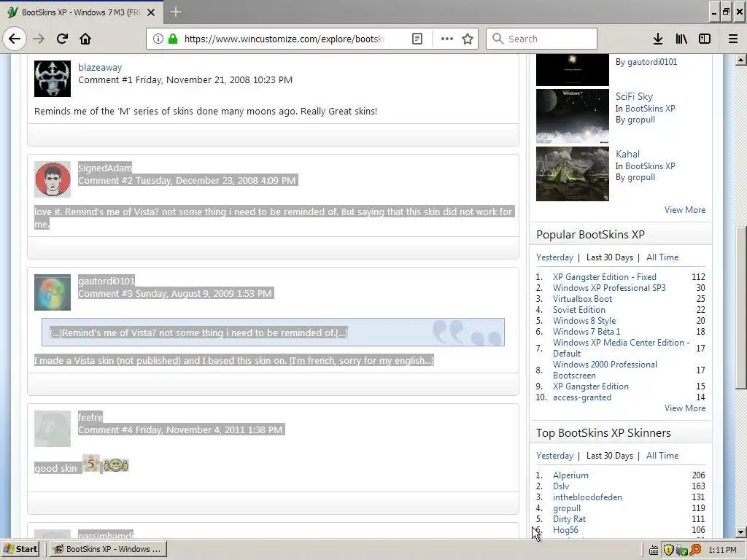The image size is (747, 560).
Task: Open the Windows Start menu
Action: coord(20,549)
